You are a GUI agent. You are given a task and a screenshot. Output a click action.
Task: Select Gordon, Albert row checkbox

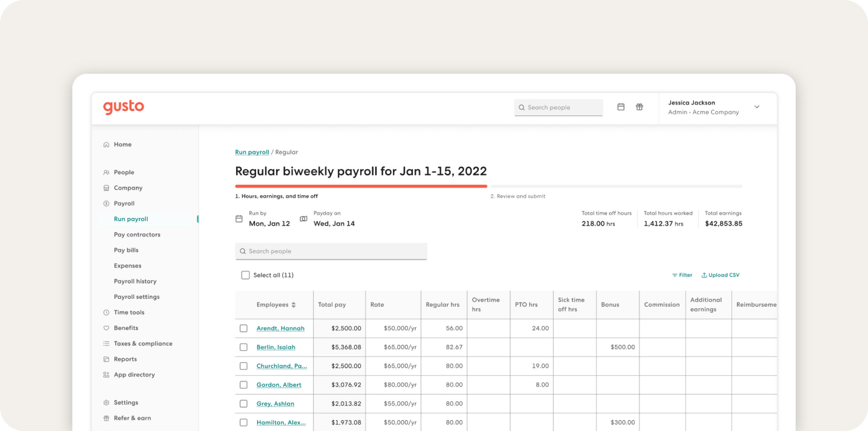click(x=244, y=385)
